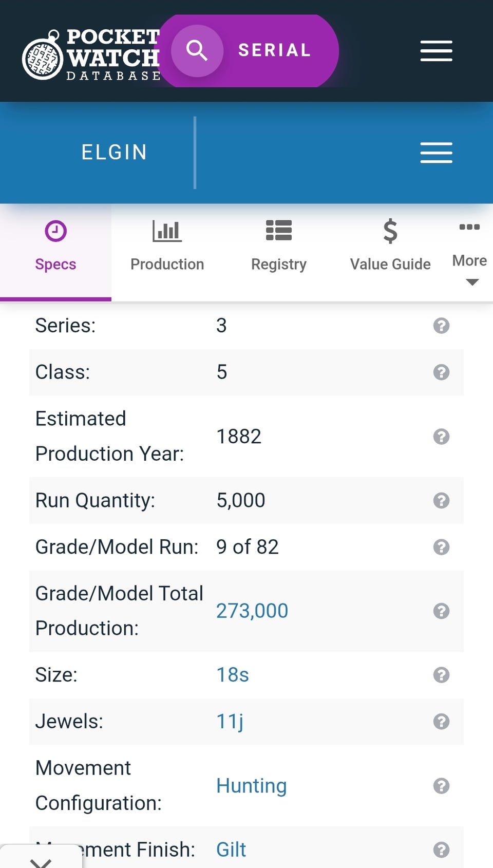Click help icon for Class row
Screen dimensions: 493x868
pos(441,372)
